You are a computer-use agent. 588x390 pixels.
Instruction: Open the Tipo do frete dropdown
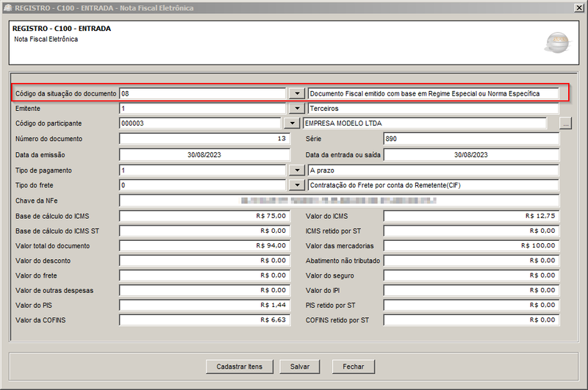coord(297,185)
